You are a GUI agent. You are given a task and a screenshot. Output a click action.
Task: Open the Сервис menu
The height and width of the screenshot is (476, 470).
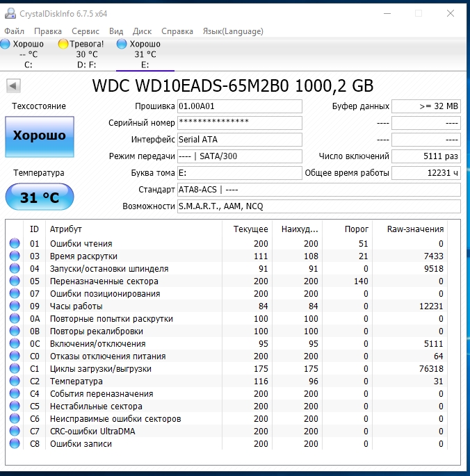[x=85, y=31]
